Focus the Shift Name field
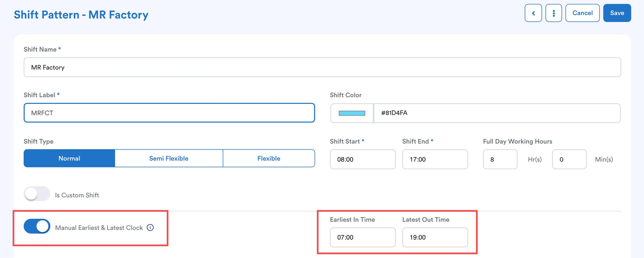The image size is (644, 258). point(322,67)
